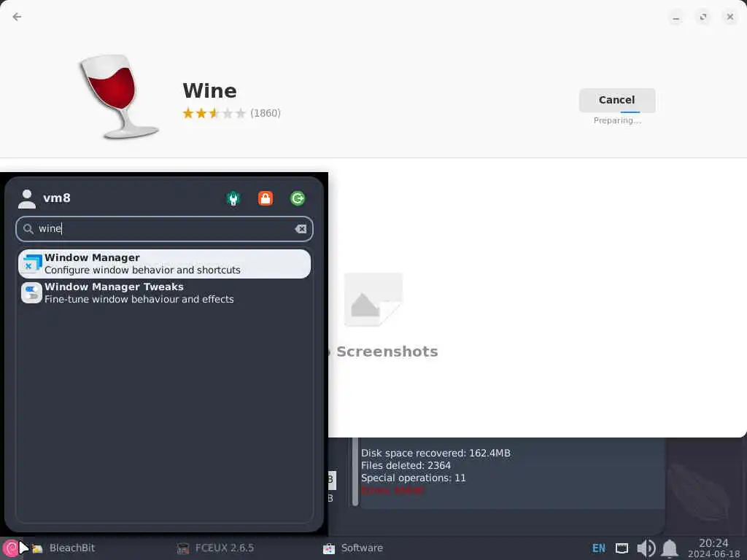Restore or maximize the Software window
747x560 pixels.
[x=703, y=17]
